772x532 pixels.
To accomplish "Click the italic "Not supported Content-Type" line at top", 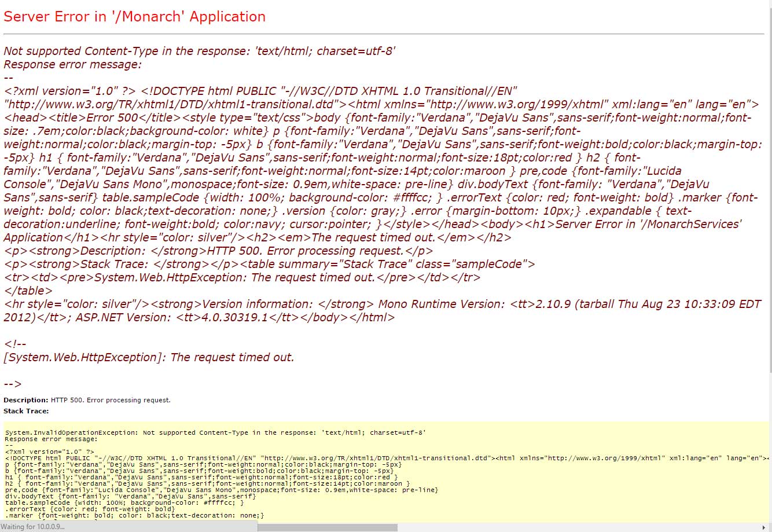I will click(199, 51).
